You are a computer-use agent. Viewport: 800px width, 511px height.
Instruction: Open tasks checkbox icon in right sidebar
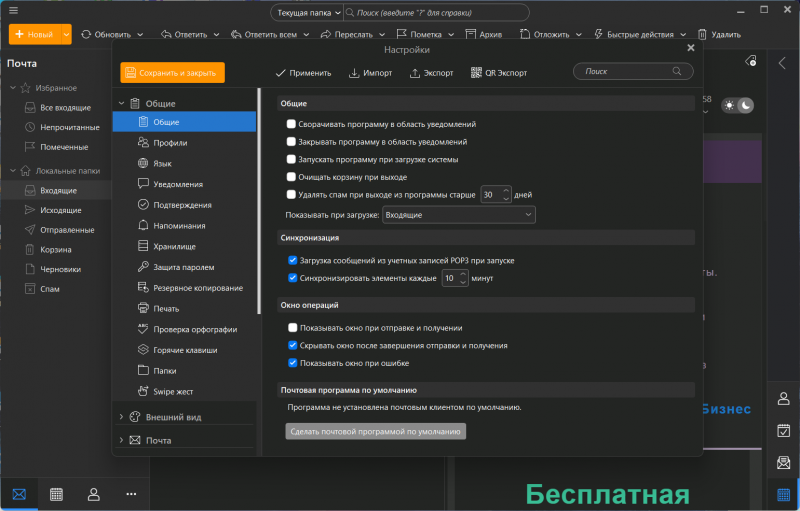(x=784, y=430)
